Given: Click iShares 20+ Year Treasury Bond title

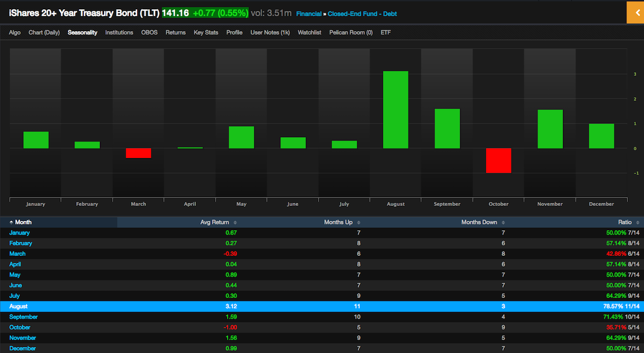Looking at the screenshot, I should 84,13.
